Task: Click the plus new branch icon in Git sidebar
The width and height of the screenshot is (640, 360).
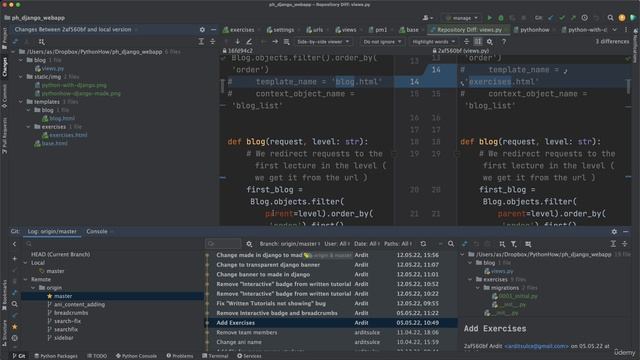Action: (15, 259)
